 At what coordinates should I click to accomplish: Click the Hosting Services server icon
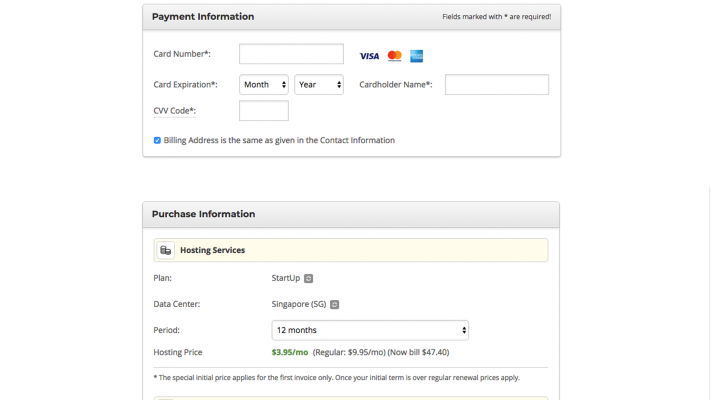click(x=166, y=250)
